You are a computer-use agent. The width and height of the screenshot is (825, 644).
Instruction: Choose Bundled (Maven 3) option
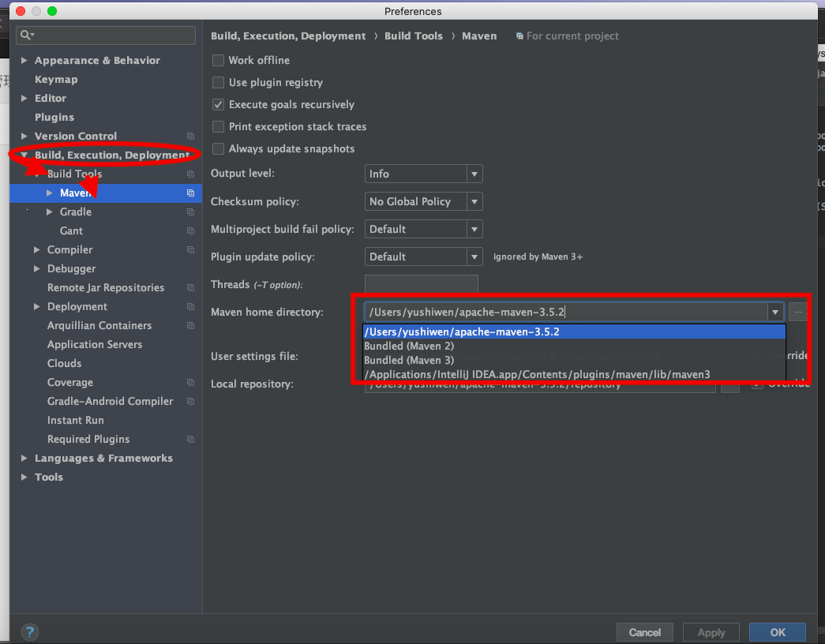click(x=574, y=361)
